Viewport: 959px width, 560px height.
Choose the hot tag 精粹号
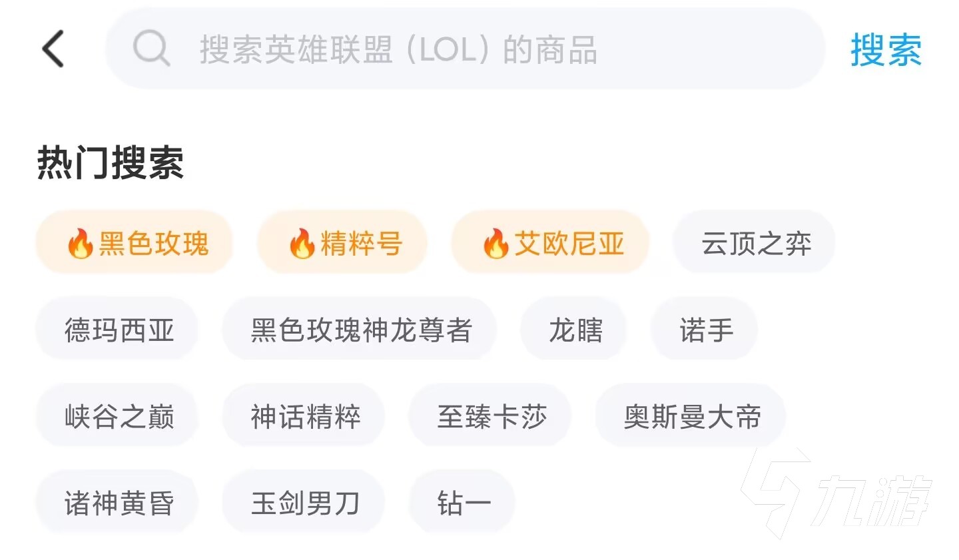(342, 243)
